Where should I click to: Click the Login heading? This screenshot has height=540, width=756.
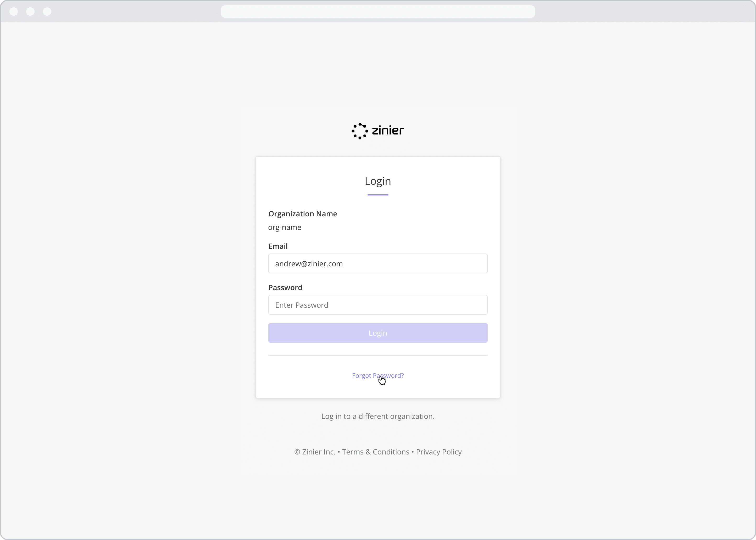point(378,181)
